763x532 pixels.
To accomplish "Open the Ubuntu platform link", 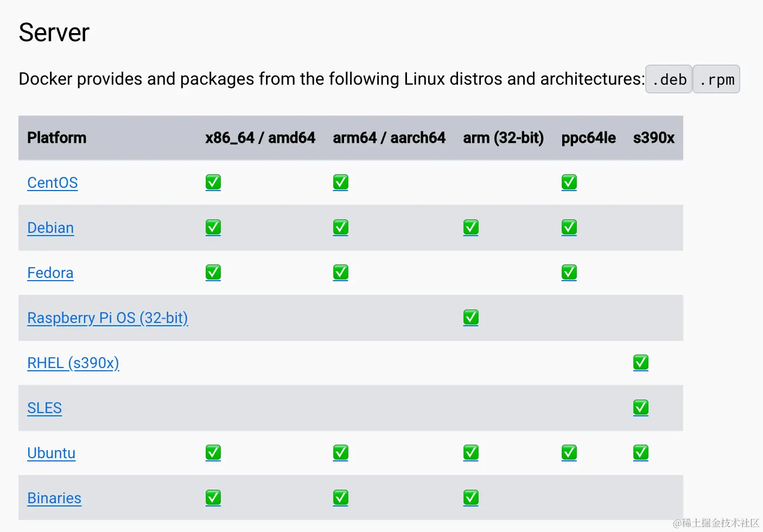I will (52, 453).
